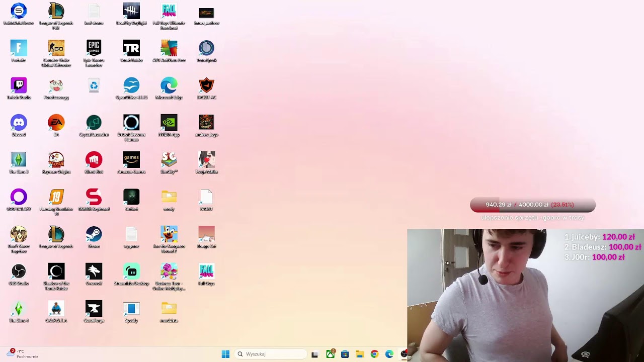Open CurseForge

pyautogui.click(x=94, y=309)
